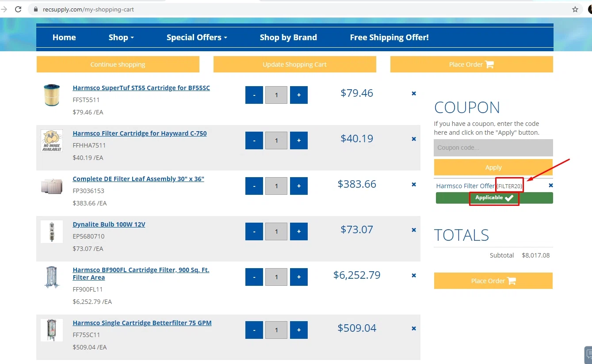Viewport: 592px width, 364px height.
Task: Expand the Special Offers dropdown
Action: click(x=197, y=38)
